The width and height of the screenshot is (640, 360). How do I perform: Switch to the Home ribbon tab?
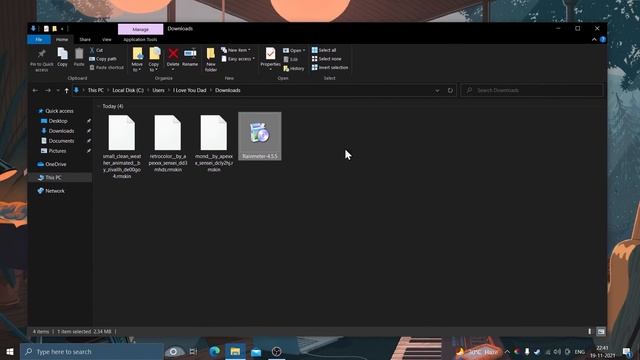click(x=62, y=40)
